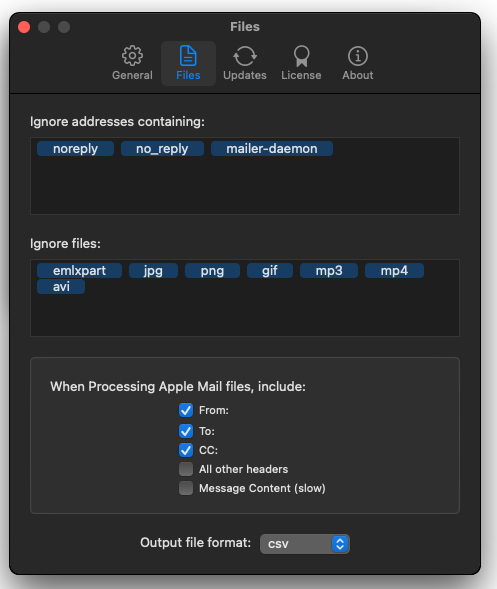Open the License ribbon badge icon
Screen dimensions: 497x589
click(x=301, y=56)
